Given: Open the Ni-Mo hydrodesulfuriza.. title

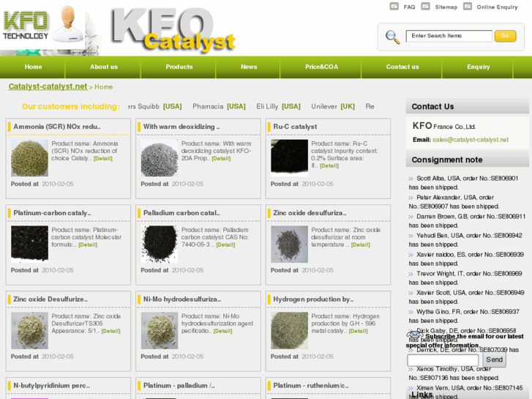Looking at the screenshot, I should click(x=182, y=299).
